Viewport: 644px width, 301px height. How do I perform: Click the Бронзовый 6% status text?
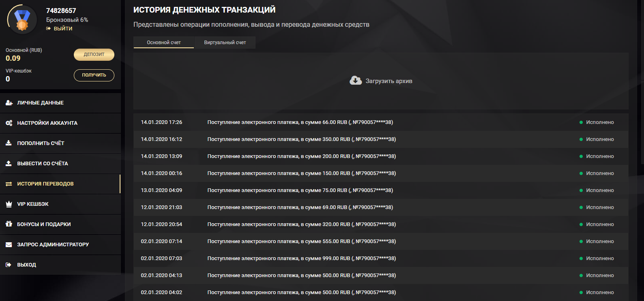67,20
